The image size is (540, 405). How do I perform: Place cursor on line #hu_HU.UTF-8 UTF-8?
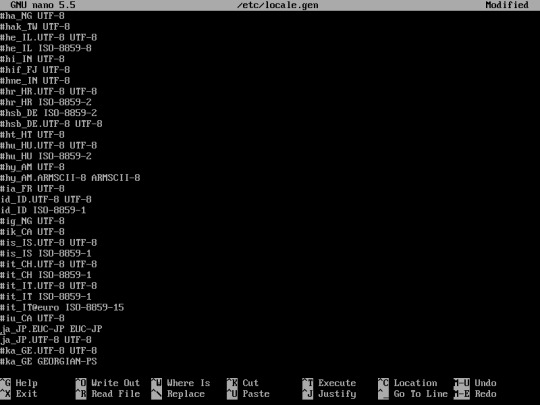click(x=49, y=145)
